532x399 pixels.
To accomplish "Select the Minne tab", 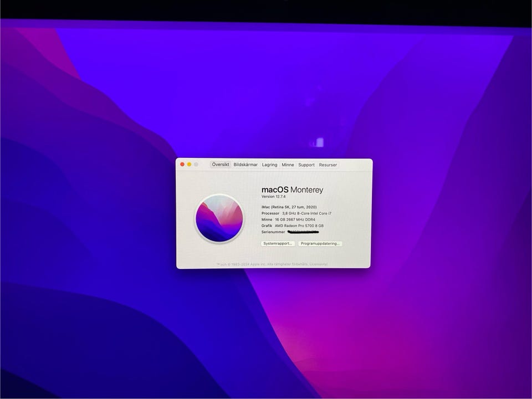I will coord(288,165).
